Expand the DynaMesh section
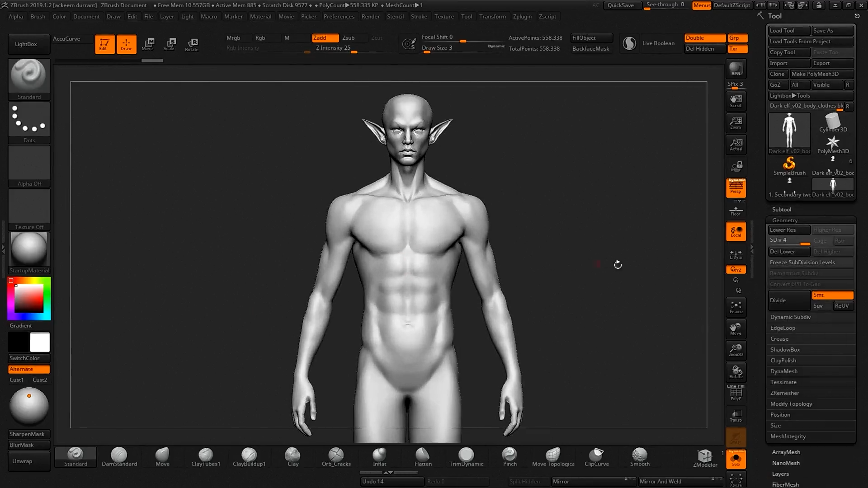This screenshot has width=868, height=488. (x=784, y=371)
